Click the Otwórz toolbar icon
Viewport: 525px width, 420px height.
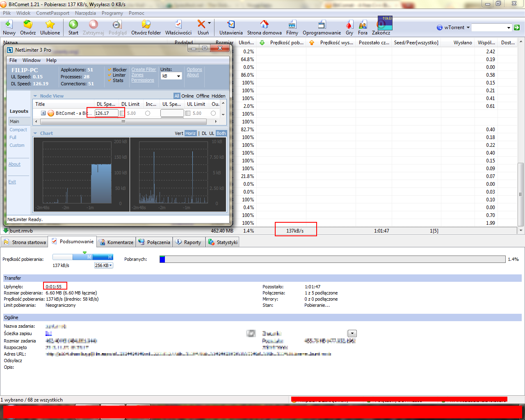(x=27, y=24)
